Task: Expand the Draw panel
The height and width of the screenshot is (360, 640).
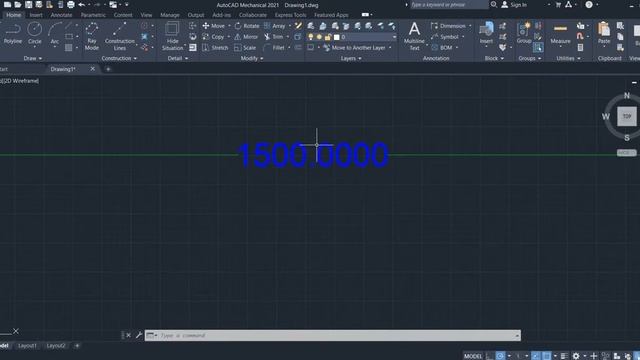Action: coord(33,58)
